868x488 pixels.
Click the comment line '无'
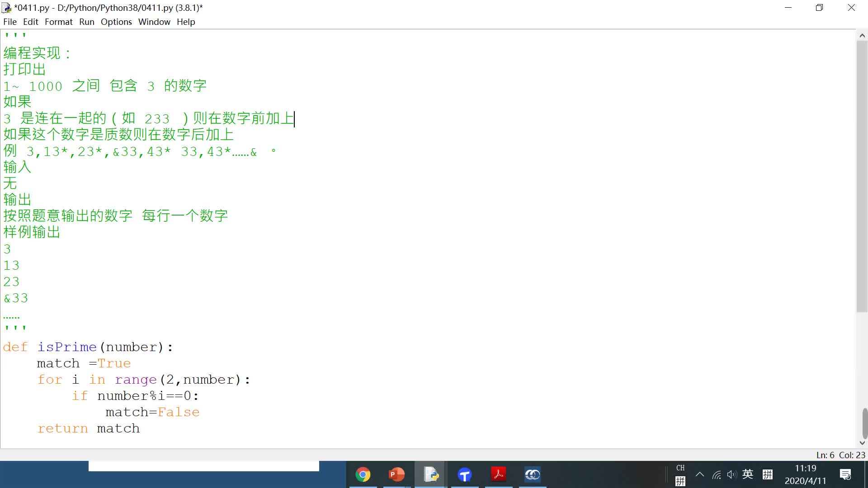(10, 183)
